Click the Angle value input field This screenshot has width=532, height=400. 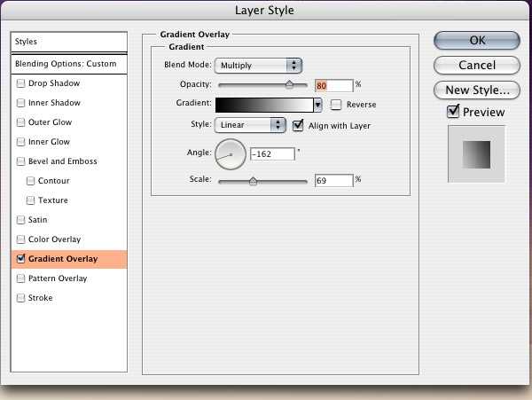[272, 154]
